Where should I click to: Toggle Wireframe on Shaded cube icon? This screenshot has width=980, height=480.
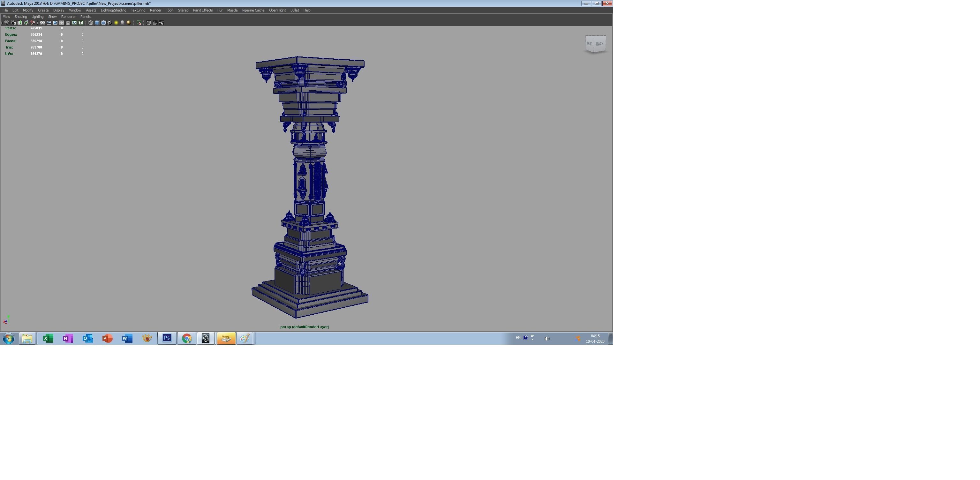tap(103, 23)
